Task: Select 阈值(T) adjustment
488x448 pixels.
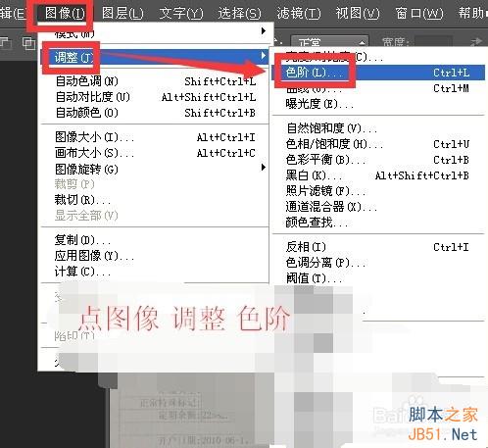Action: click(378, 278)
